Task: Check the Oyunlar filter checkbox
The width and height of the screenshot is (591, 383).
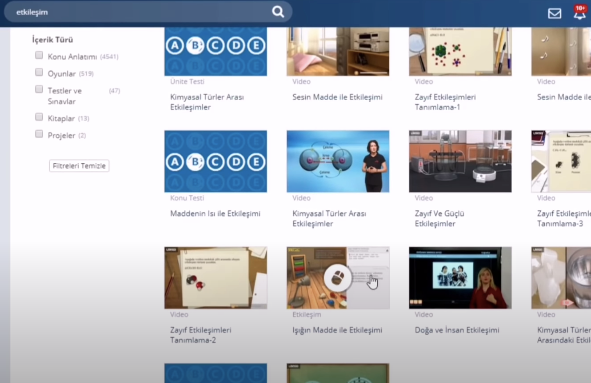Action: coord(39,72)
